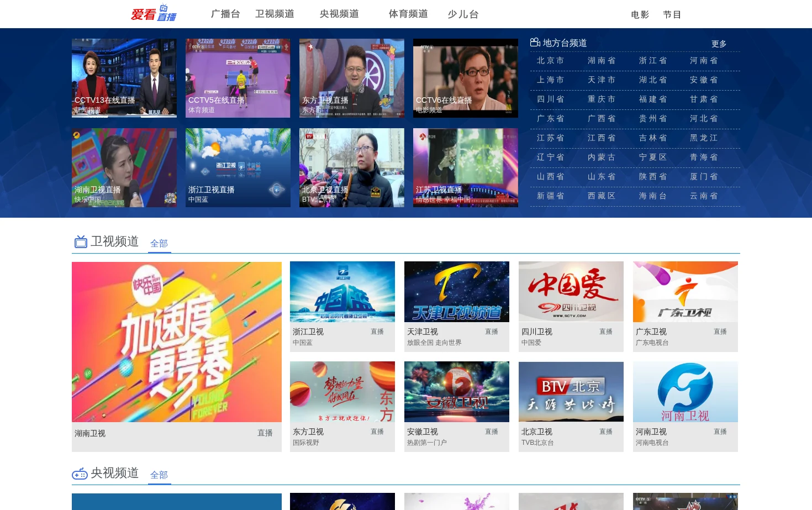Click the 天津卫视 channel title text
Screen dimensions: 812x510
[423, 332]
